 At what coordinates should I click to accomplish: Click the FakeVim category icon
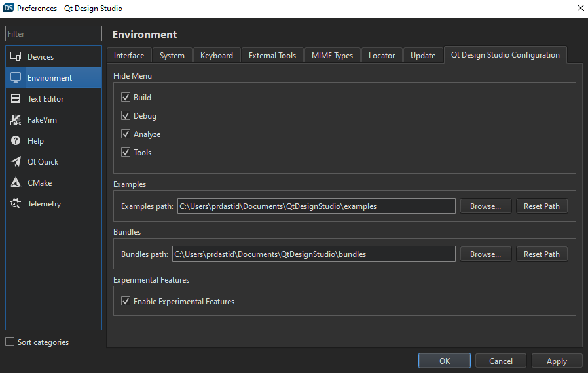(x=16, y=120)
